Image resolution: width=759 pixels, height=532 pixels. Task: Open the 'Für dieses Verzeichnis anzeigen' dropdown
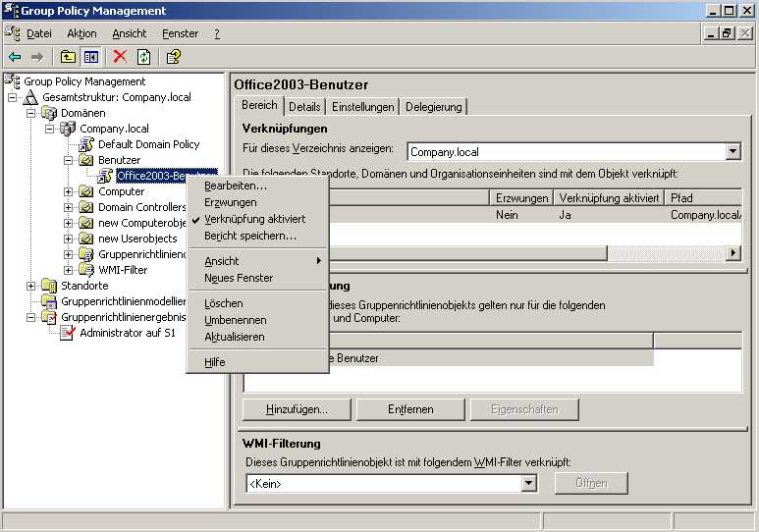[x=732, y=151]
